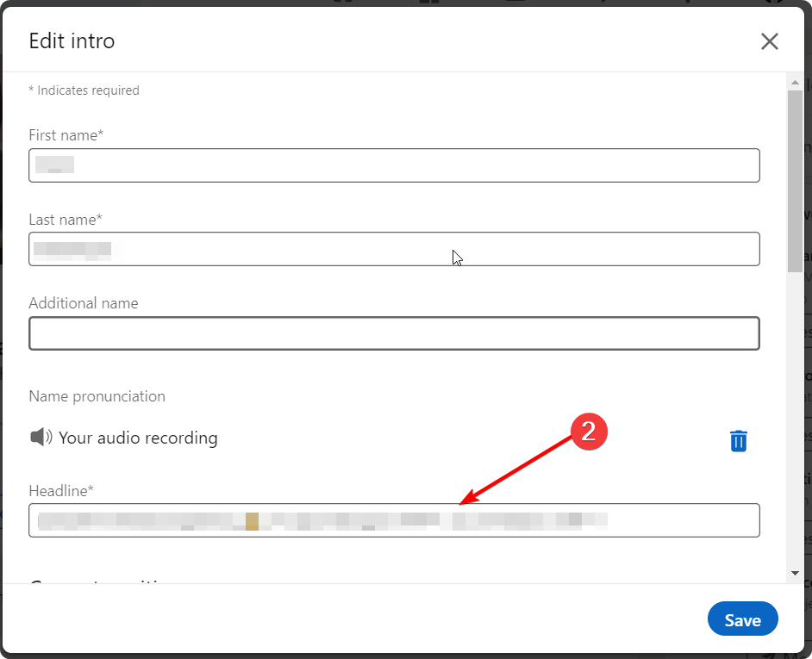
Task: Click the 'Name pronunciation' label
Action: click(97, 396)
